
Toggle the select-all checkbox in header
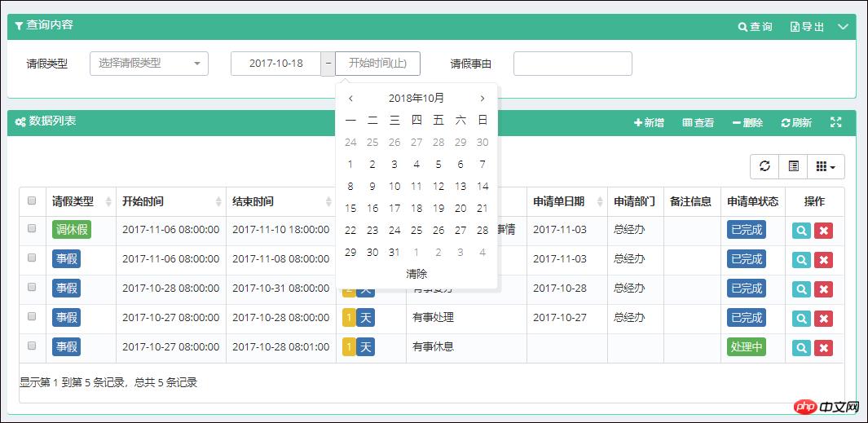click(32, 200)
